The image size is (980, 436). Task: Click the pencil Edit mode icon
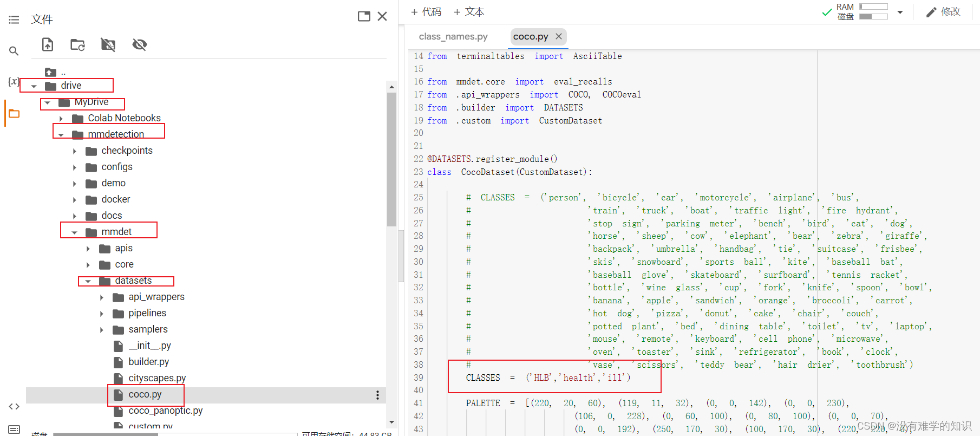931,12
